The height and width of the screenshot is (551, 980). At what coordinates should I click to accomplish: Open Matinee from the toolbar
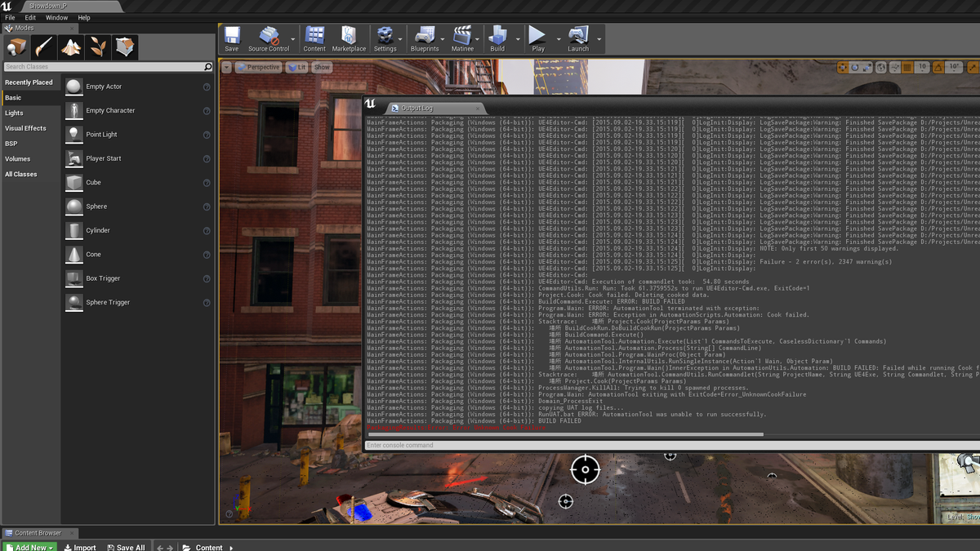(462, 38)
